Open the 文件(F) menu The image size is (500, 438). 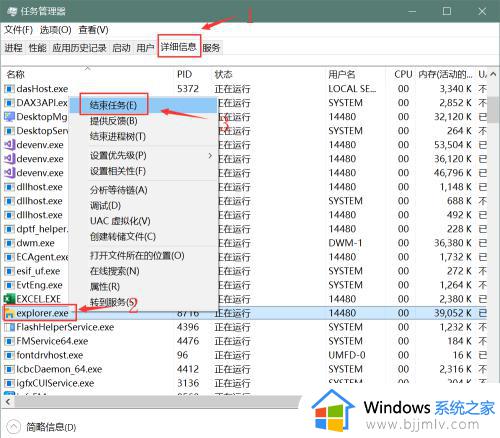point(18,30)
